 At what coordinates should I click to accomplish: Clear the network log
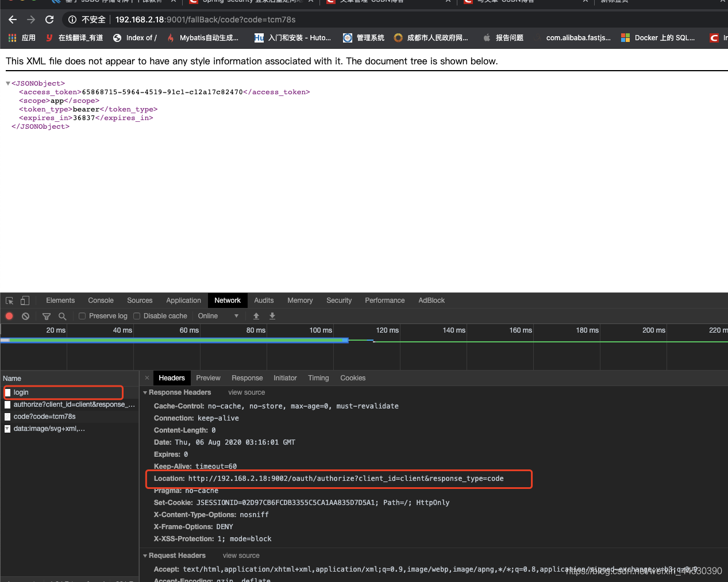25,316
